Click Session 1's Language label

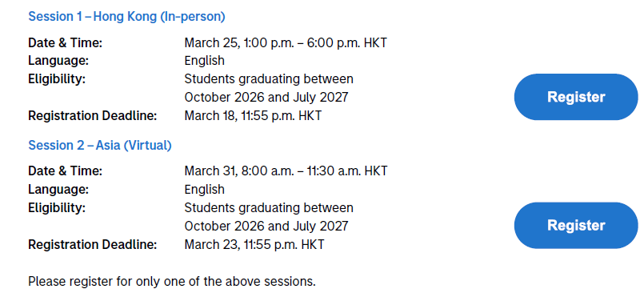tap(58, 61)
